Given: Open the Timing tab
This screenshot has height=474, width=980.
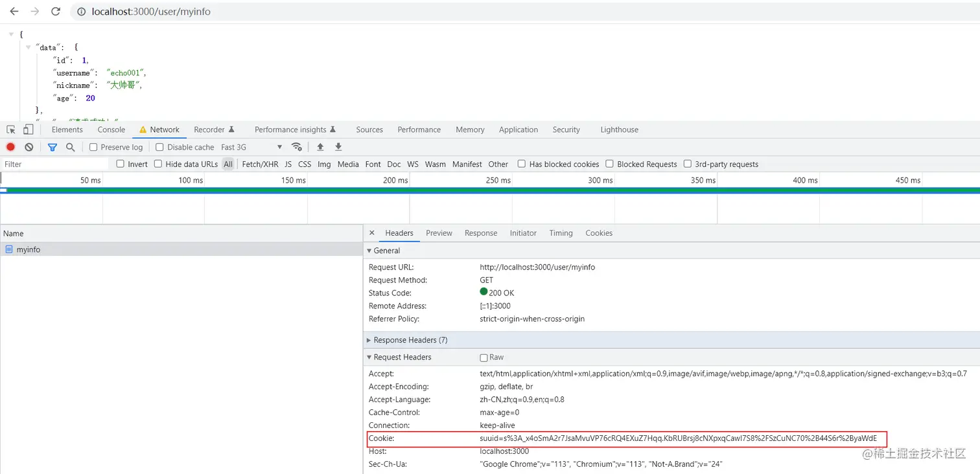Looking at the screenshot, I should point(561,233).
